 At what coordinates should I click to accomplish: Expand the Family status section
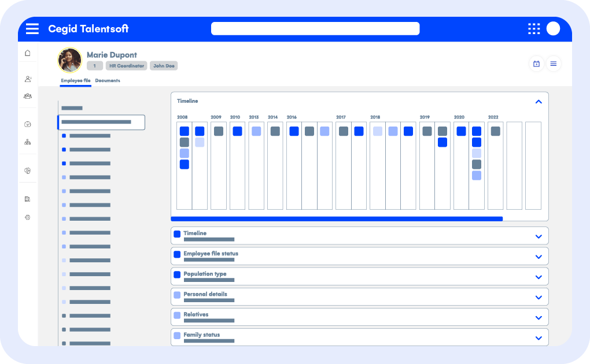(539, 337)
